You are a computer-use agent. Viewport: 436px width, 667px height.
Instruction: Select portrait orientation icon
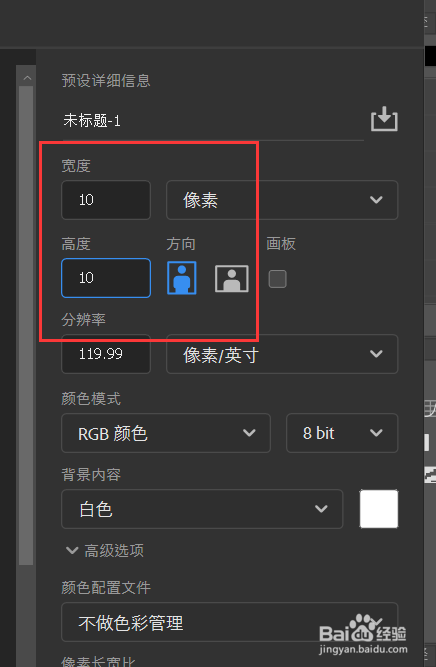point(182,278)
